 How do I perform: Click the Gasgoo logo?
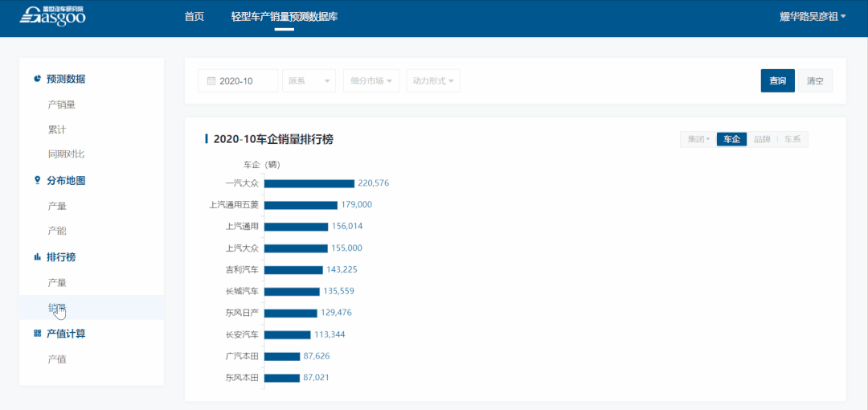(x=52, y=15)
